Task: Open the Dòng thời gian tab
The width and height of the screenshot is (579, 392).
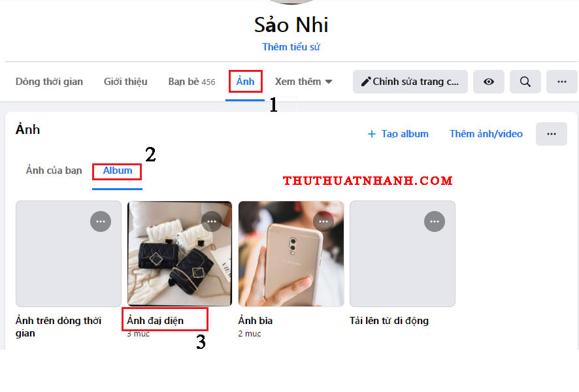Action: 49,82
